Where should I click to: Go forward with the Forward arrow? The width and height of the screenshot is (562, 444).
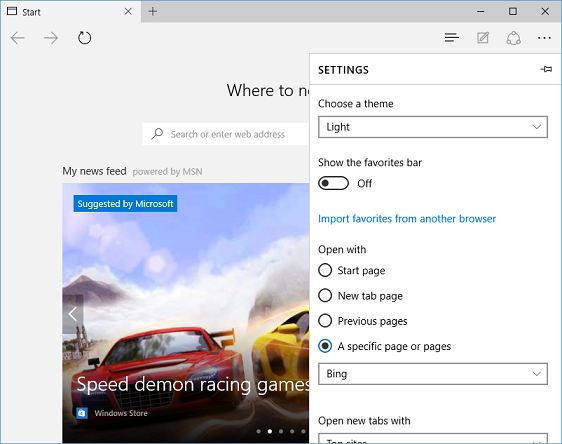51,38
